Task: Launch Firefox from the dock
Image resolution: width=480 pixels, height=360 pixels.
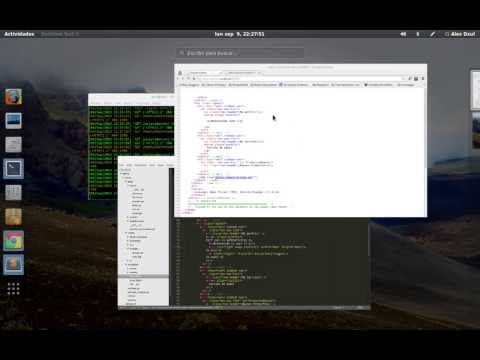Action: [13, 97]
